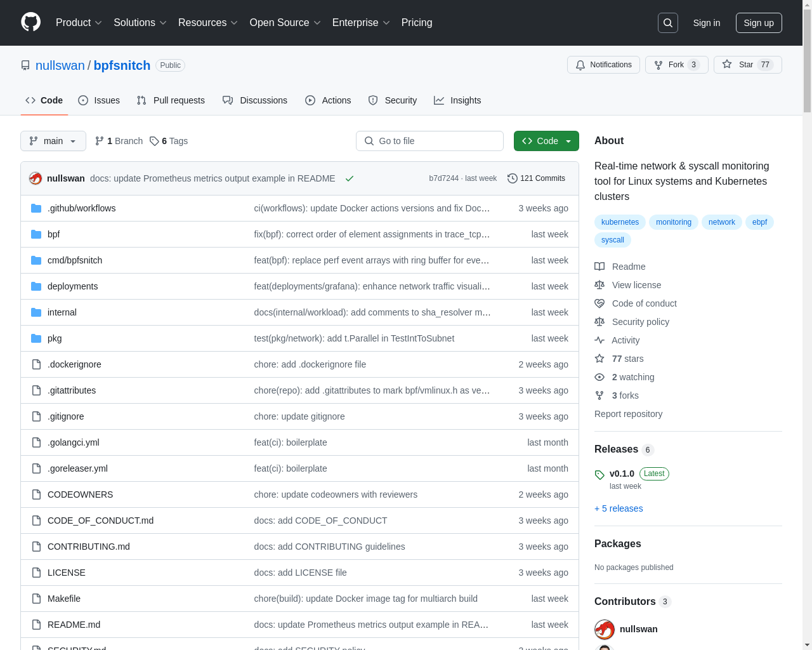This screenshot has width=812, height=650.
Task: View 1 Branch list
Action: point(119,141)
